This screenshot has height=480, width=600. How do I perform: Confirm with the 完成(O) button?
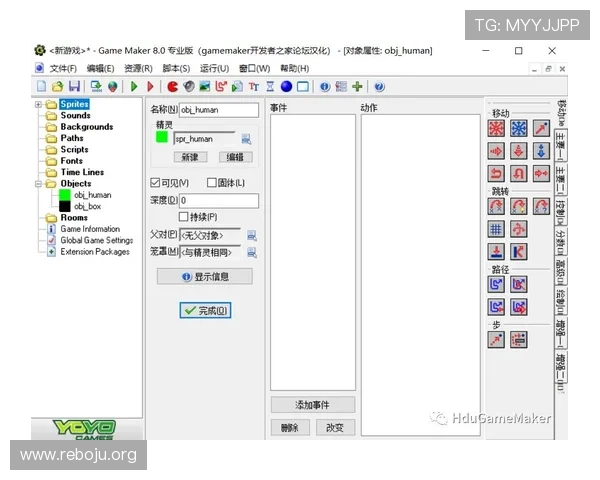205,310
